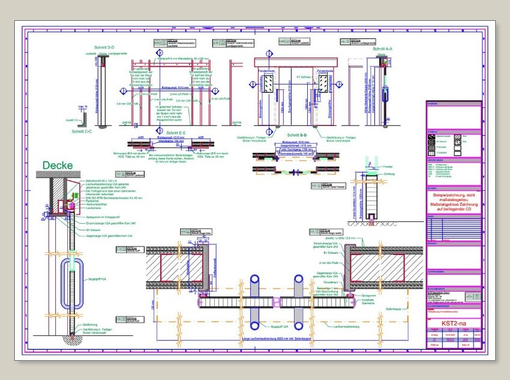Select the right hatched wall block in plan detail
This screenshot has width=510, height=380.
click(x=377, y=268)
